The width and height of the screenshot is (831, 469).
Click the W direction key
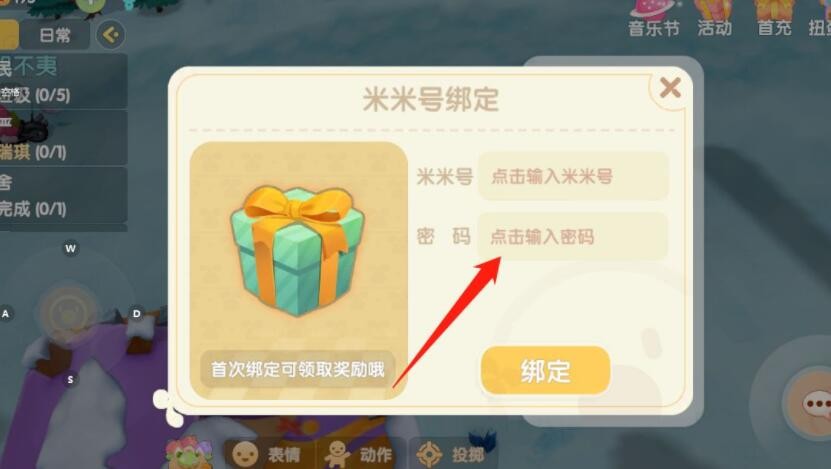click(70, 249)
